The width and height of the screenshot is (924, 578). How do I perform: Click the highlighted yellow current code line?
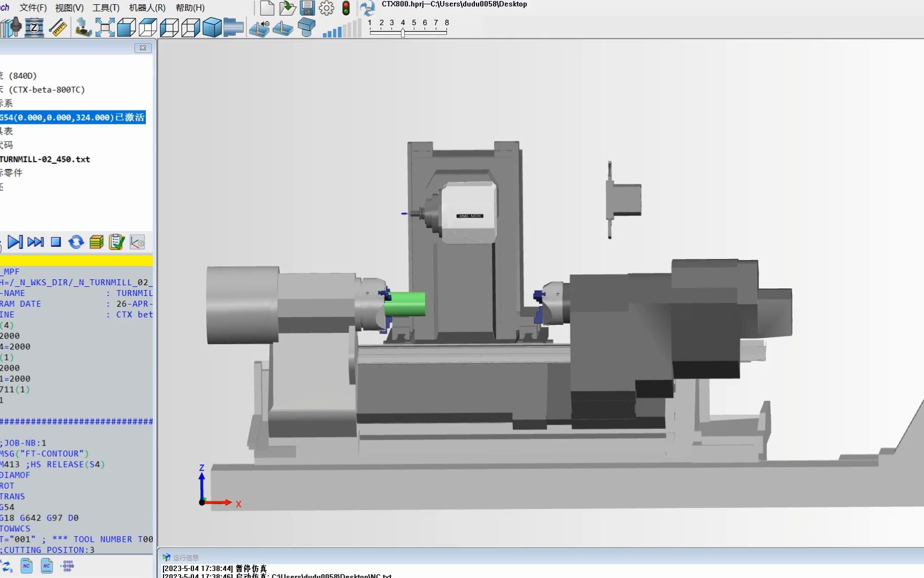pyautogui.click(x=76, y=261)
